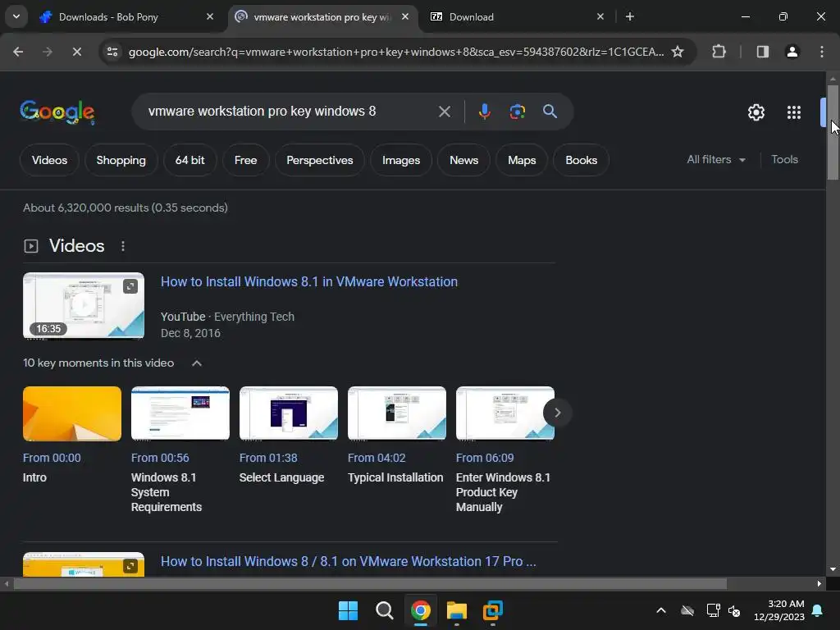840x630 pixels.
Task: Filter results by Videos
Action: [x=49, y=160]
